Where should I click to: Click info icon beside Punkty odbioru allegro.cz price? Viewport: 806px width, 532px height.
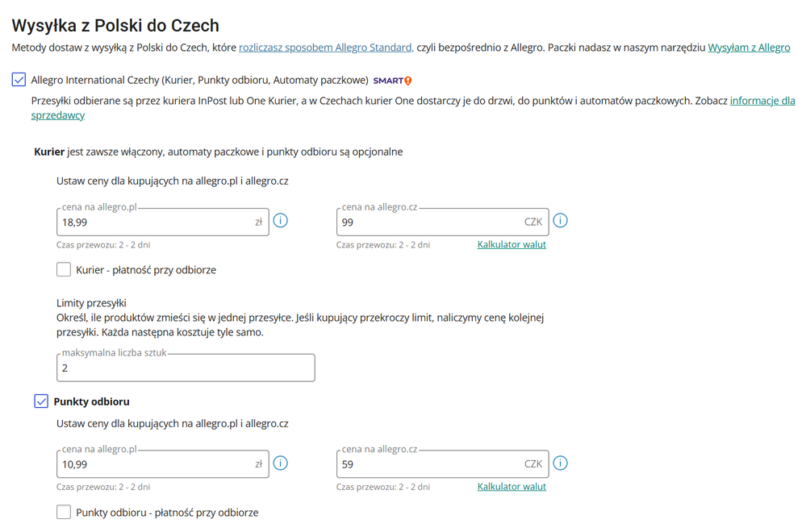[x=561, y=463]
